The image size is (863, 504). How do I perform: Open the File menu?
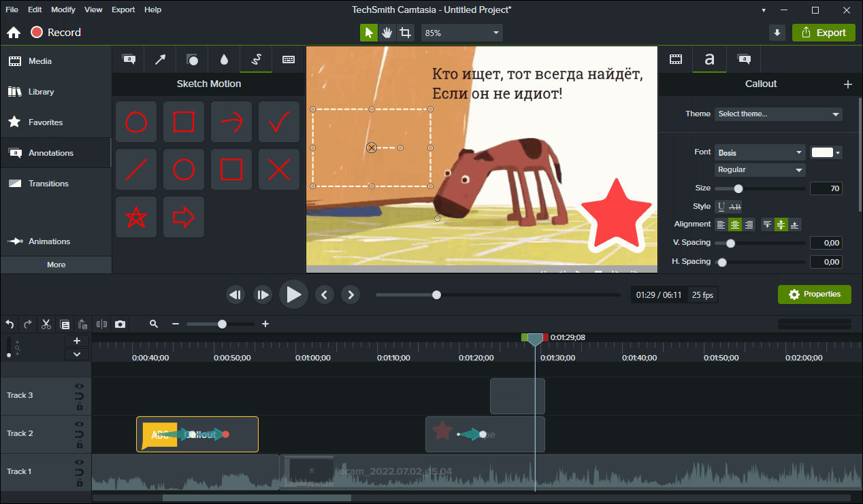pos(12,10)
